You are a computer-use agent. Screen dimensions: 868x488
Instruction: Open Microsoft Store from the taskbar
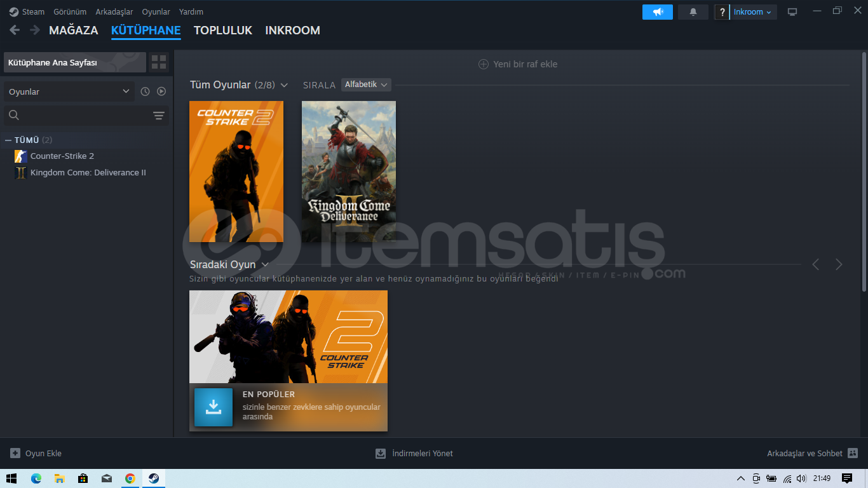(x=83, y=478)
